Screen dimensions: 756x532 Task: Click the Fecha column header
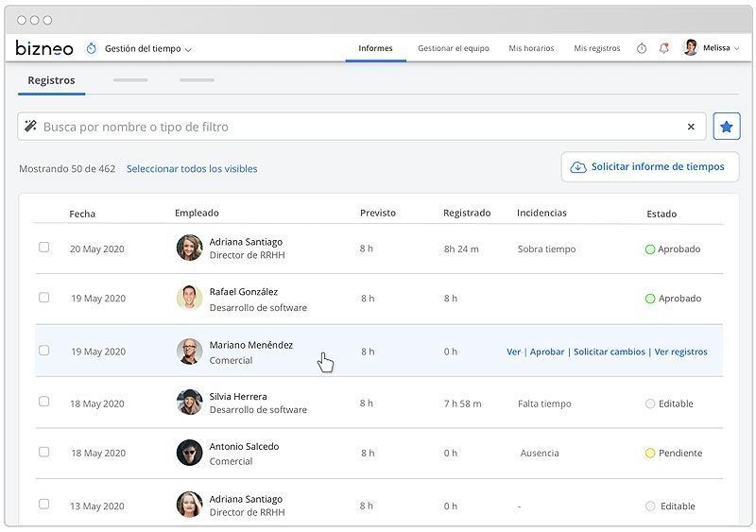click(x=82, y=214)
